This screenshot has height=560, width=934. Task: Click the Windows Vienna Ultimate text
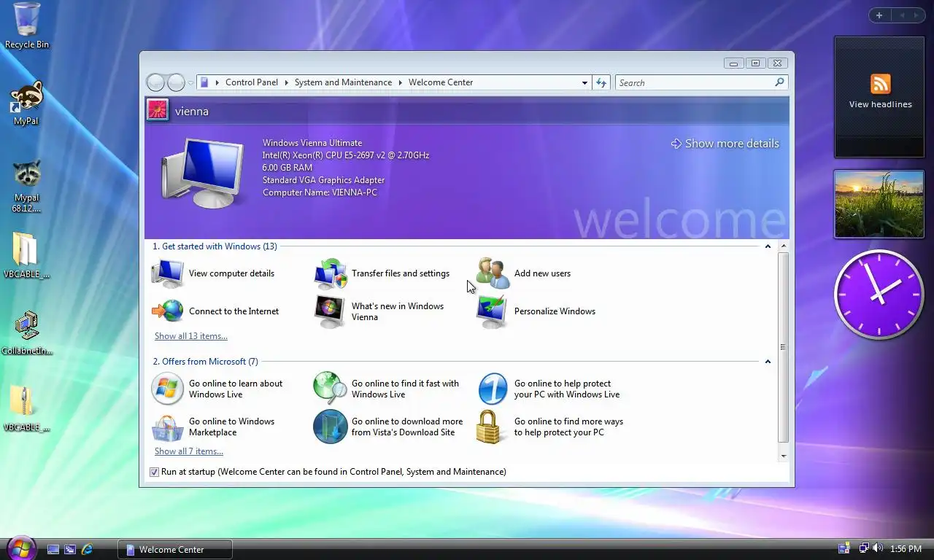click(x=312, y=143)
